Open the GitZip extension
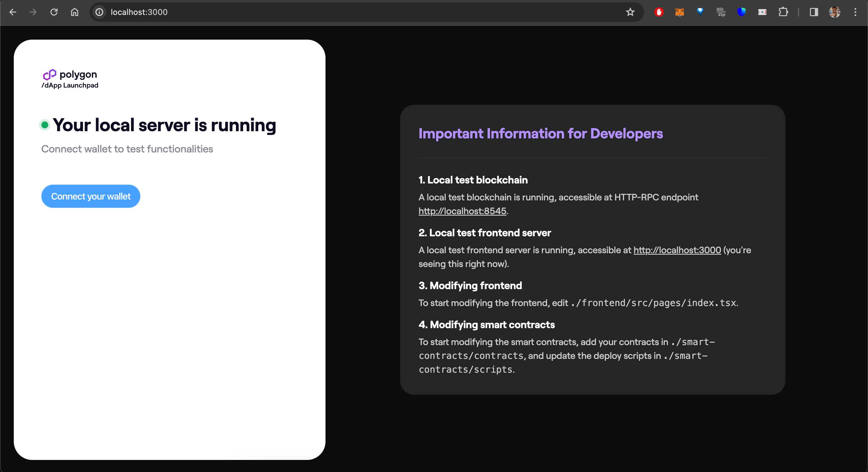This screenshot has width=868, height=472. point(721,12)
